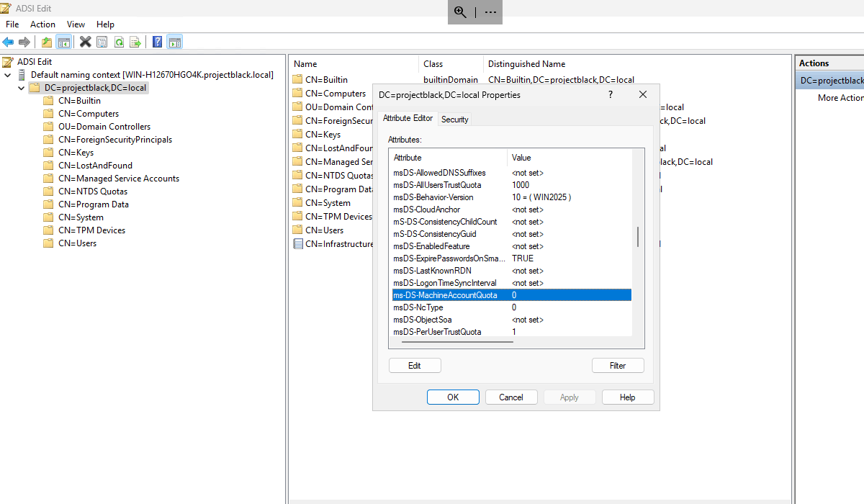Click the Forward navigation arrow icon
The image size is (864, 504).
click(x=24, y=41)
